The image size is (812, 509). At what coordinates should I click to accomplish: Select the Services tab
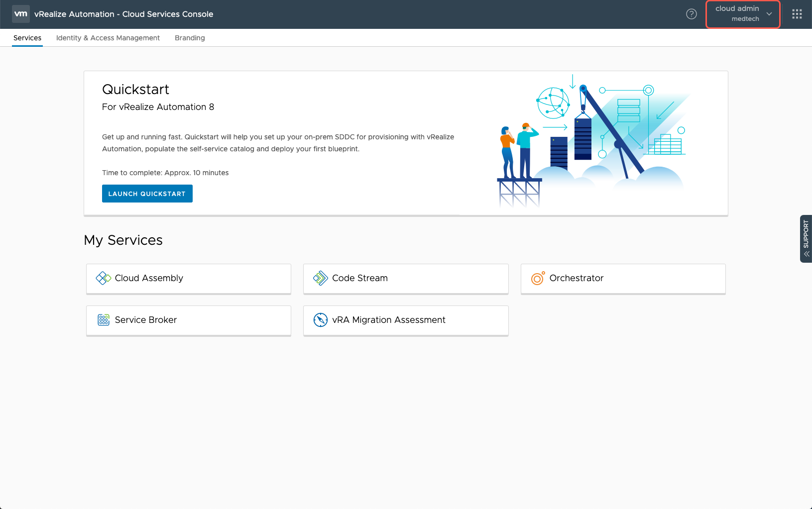tap(27, 38)
